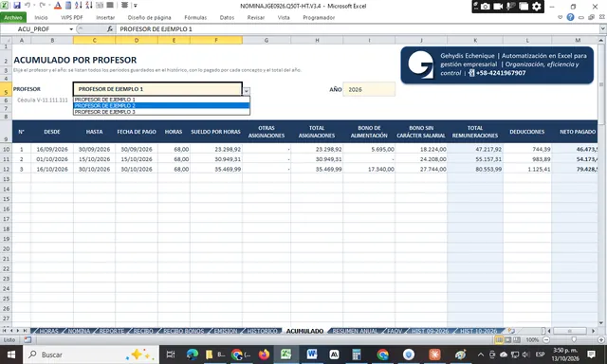Click the Redo arrow in quick access toolbar
Viewport: 607px width, 364px height.
click(42, 6)
